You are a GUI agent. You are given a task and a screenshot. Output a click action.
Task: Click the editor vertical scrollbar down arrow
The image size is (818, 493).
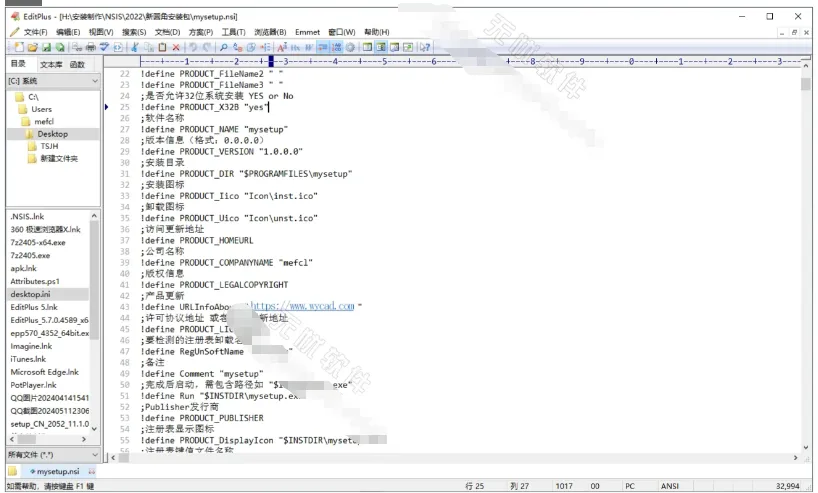806,448
